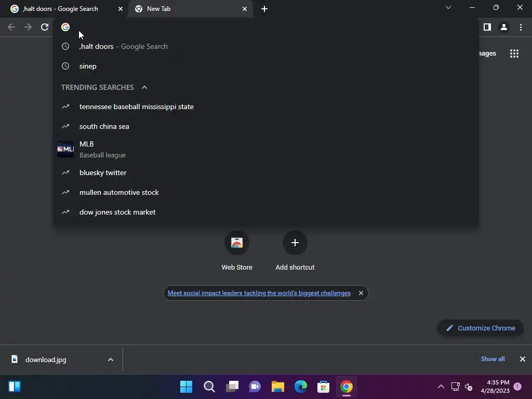Screen dimensions: 532x399
Task: Open taskbar Search
Action: 209,387
